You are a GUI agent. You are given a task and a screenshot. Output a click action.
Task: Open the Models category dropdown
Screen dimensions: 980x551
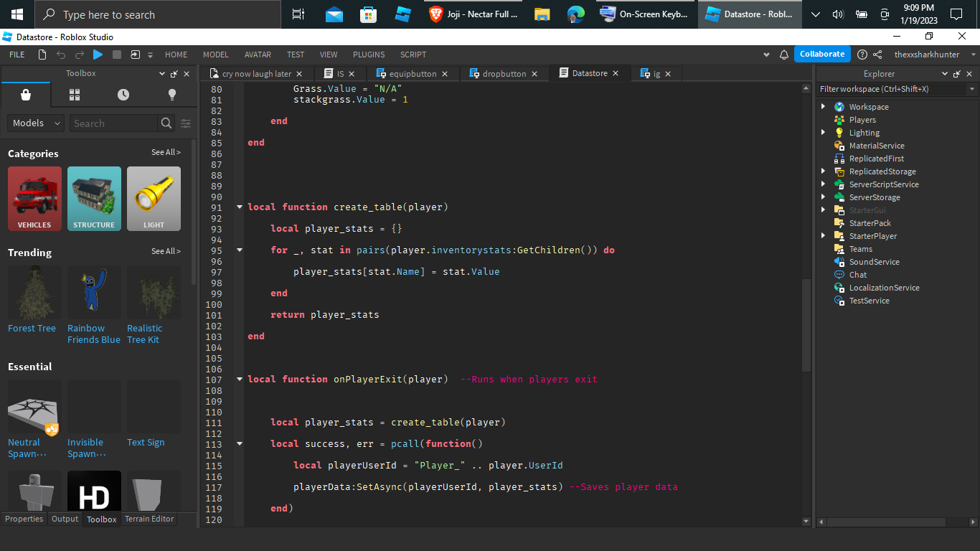pyautogui.click(x=36, y=123)
